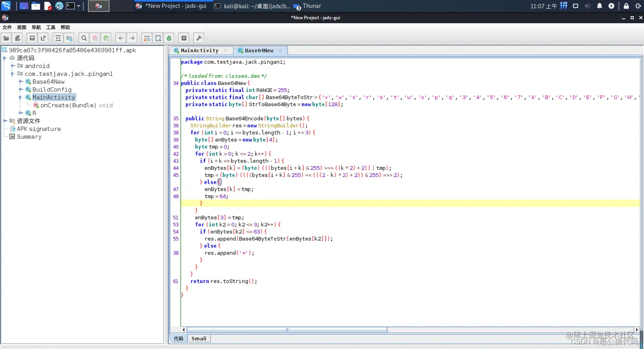The width and height of the screenshot is (644, 349).
Task: Open the 视图 menu
Action: (22, 27)
